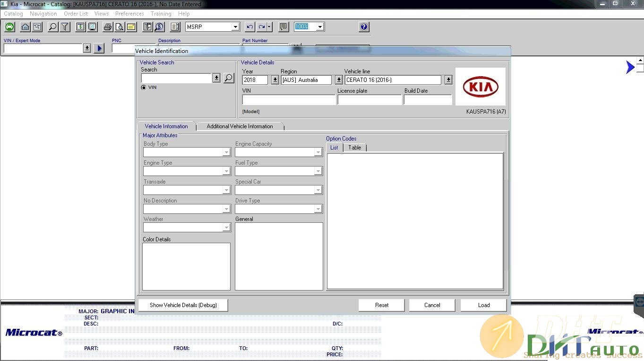Click the dollar price list icon
This screenshot has height=361, width=644.
[x=80, y=27]
